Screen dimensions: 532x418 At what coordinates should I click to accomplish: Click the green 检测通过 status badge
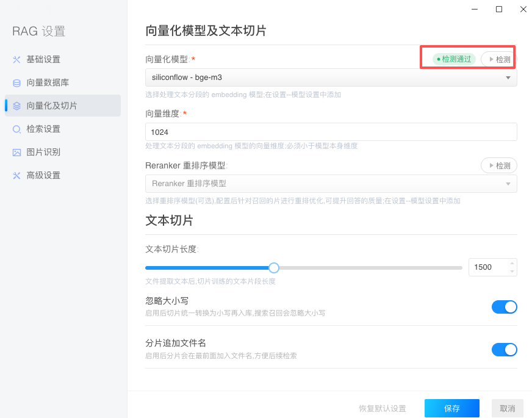click(454, 59)
